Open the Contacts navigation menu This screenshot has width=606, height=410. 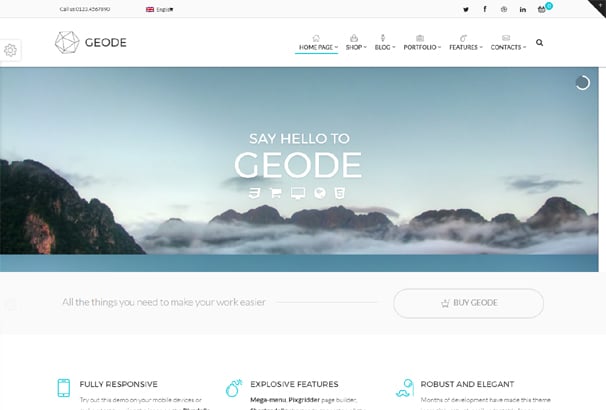point(508,43)
